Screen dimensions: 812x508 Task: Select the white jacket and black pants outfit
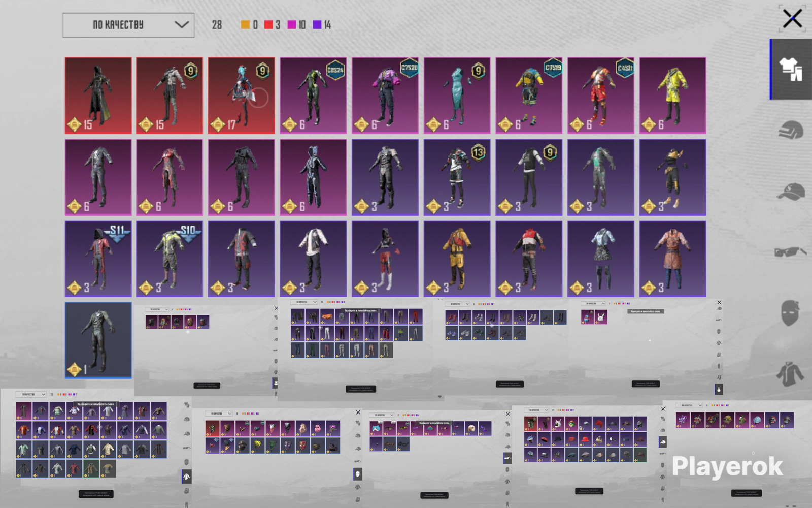tap(313, 259)
